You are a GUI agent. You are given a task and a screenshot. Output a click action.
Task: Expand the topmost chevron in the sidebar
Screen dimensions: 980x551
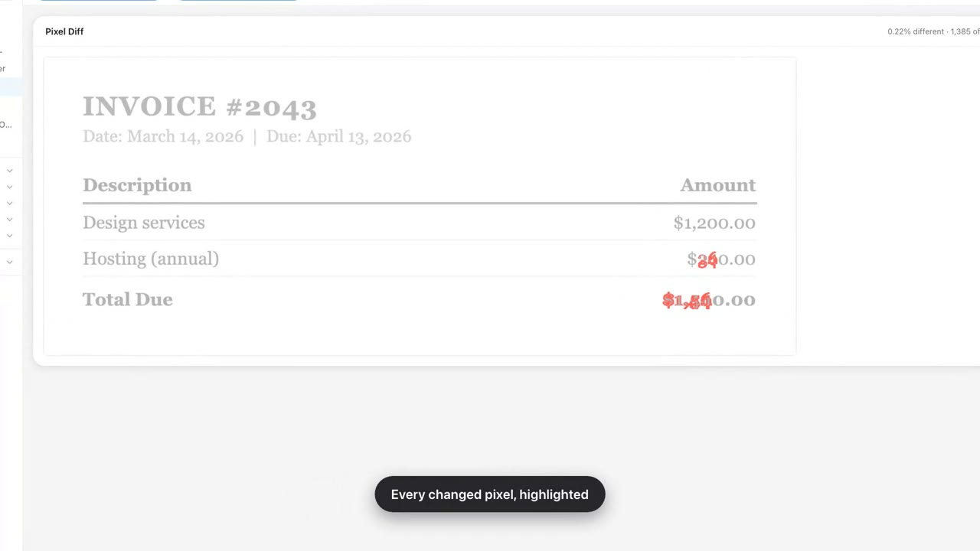click(x=9, y=171)
